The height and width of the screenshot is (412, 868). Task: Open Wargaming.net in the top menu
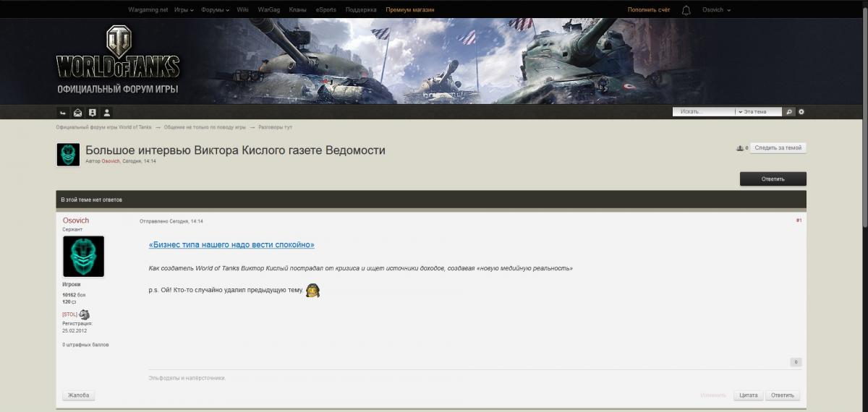click(148, 10)
